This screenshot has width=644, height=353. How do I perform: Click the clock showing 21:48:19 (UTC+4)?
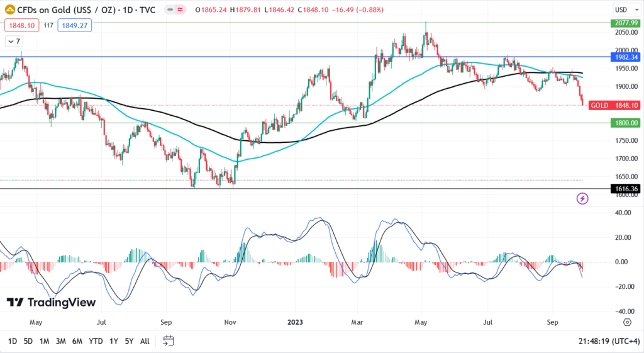609,341
